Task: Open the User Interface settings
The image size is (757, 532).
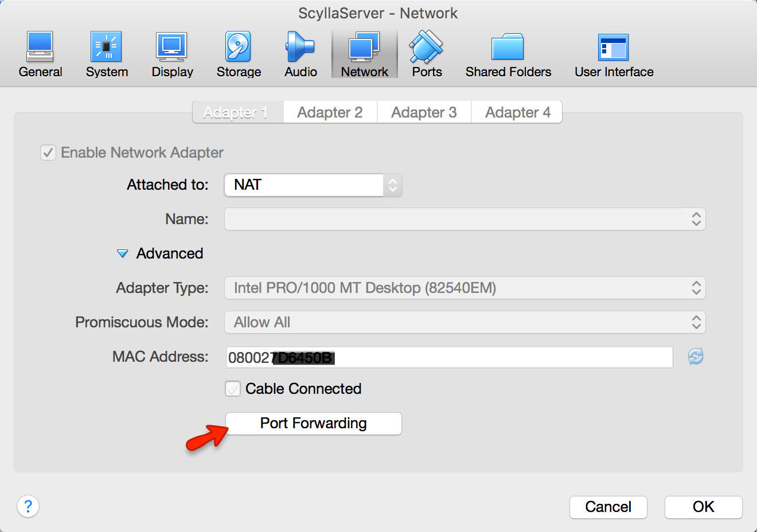Action: [x=614, y=55]
